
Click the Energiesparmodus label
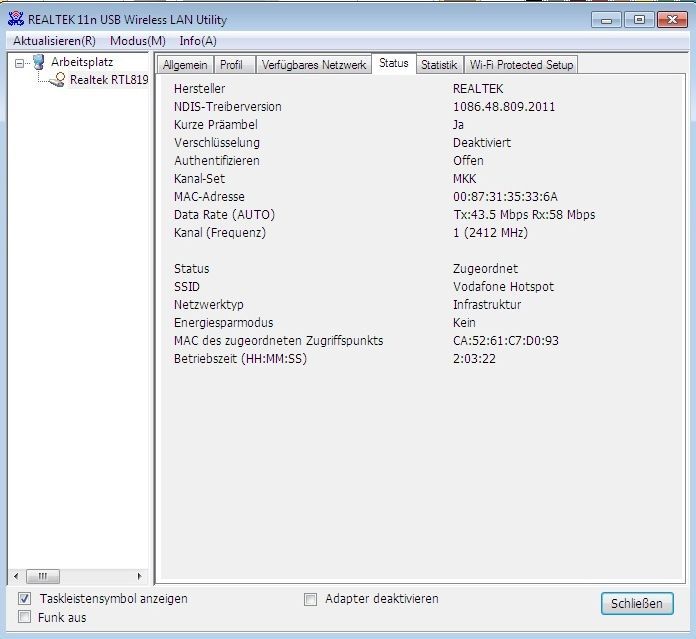coord(223,323)
